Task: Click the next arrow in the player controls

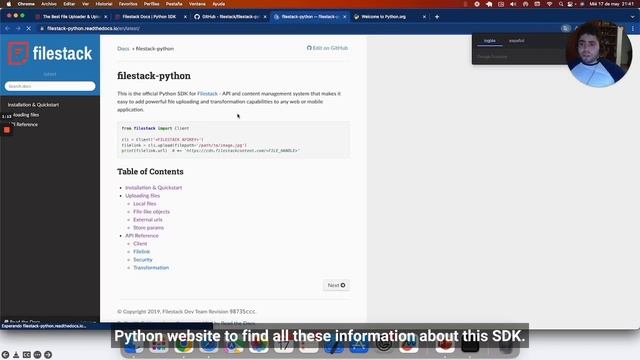Action: [x=48, y=355]
